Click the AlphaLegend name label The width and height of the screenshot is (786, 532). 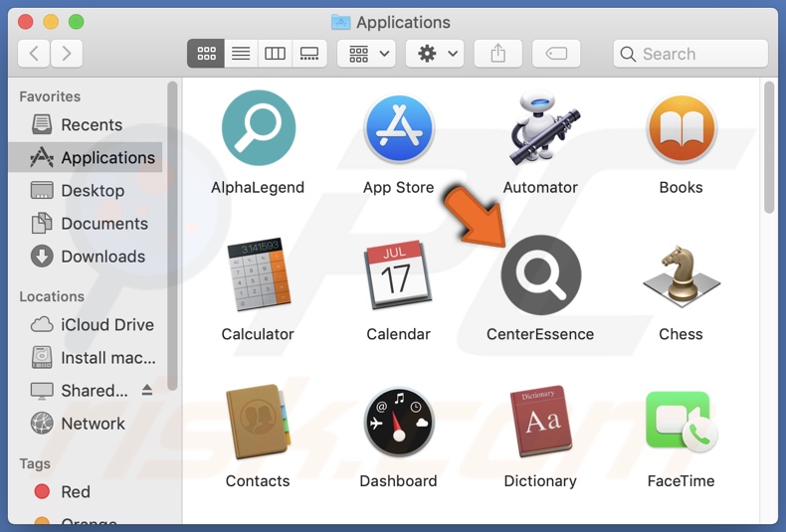258,187
